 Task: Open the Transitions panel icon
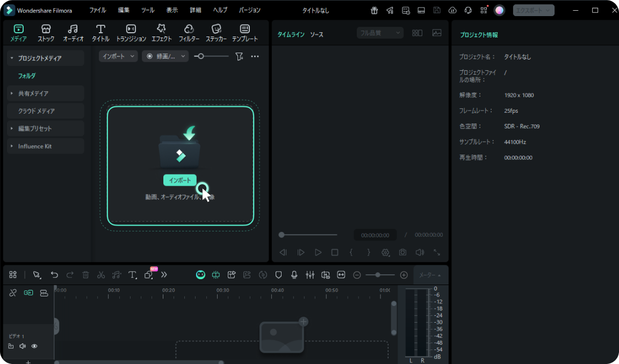pyautogui.click(x=131, y=33)
